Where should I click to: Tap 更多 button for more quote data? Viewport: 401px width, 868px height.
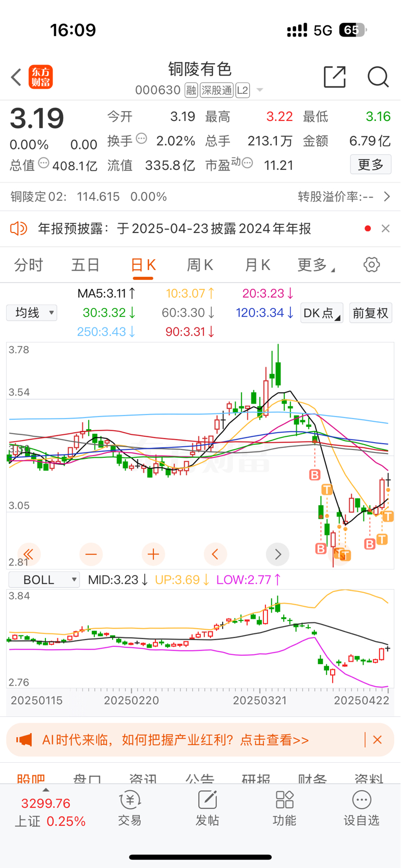[371, 165]
